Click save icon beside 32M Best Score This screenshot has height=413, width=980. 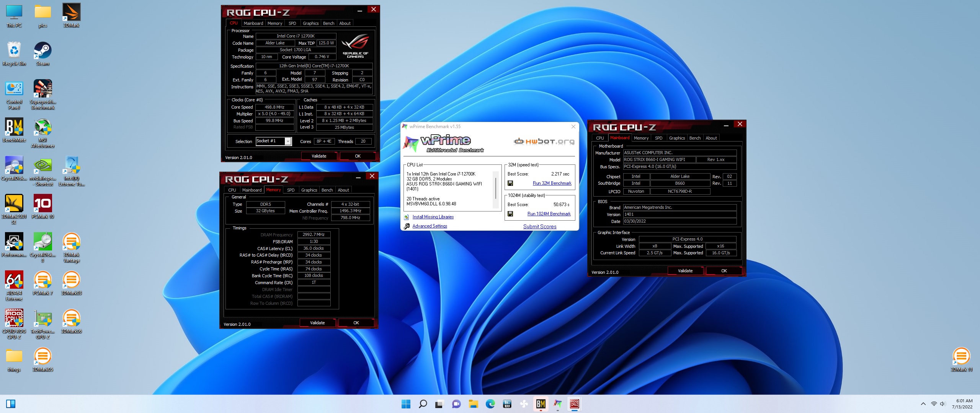click(510, 183)
